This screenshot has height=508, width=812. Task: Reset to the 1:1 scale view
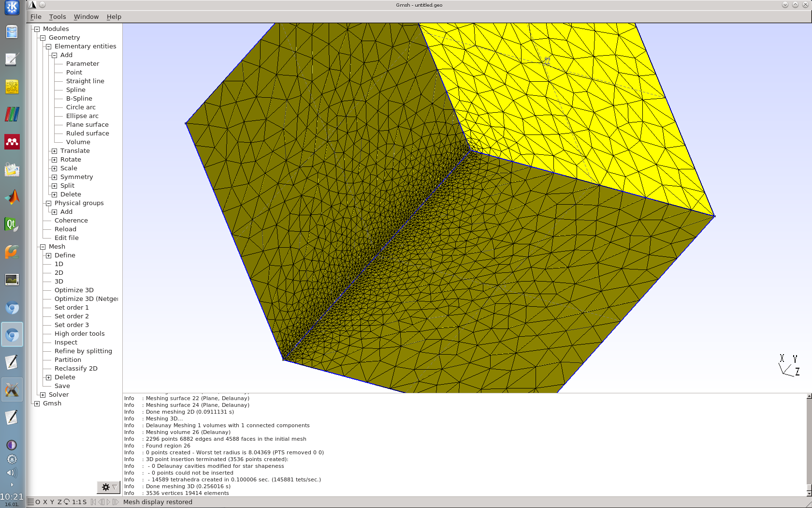[x=76, y=502]
